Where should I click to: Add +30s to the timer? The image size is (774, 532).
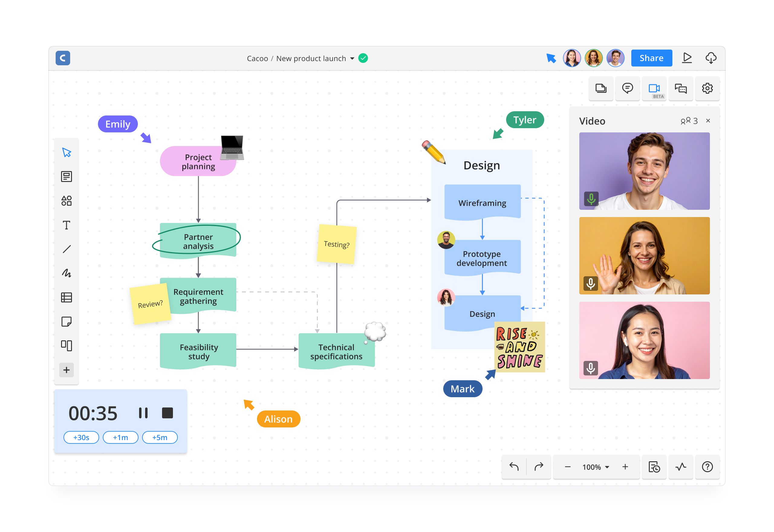[x=81, y=437]
